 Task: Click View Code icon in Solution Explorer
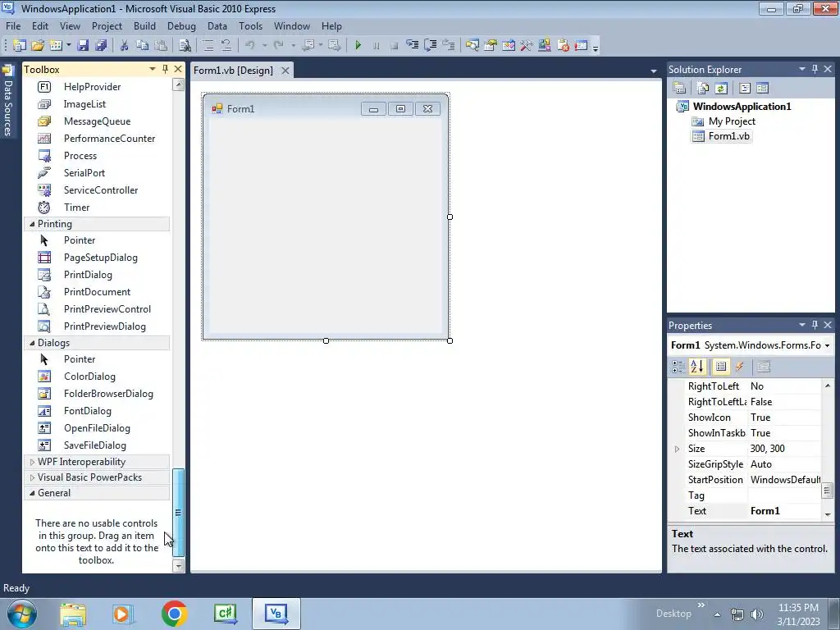pyautogui.click(x=745, y=88)
